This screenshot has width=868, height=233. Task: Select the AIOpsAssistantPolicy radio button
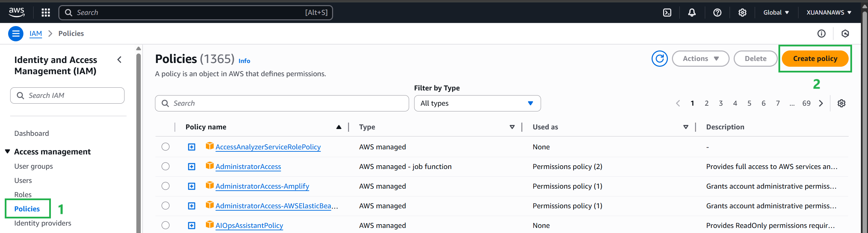click(166, 225)
